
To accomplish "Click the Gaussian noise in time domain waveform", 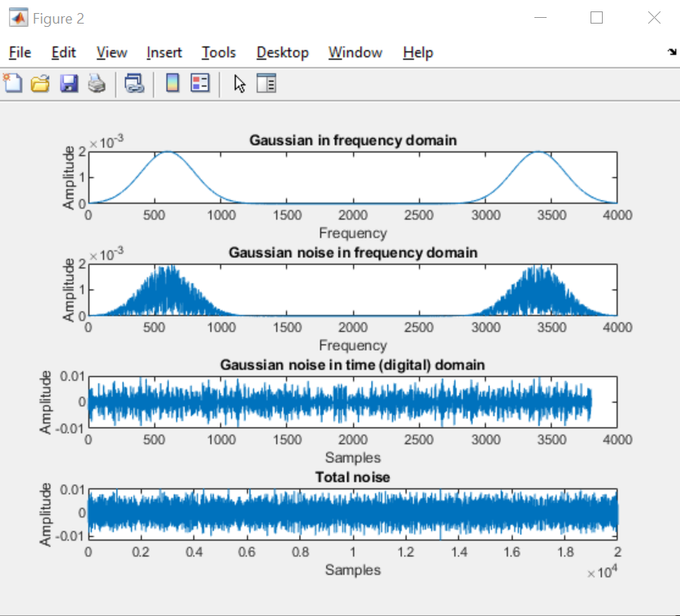I will [x=325, y=400].
